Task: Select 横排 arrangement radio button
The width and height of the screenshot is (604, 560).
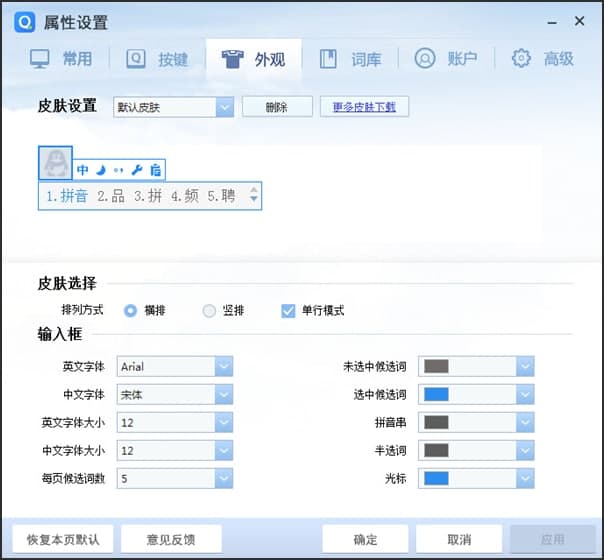Action: pos(130,310)
